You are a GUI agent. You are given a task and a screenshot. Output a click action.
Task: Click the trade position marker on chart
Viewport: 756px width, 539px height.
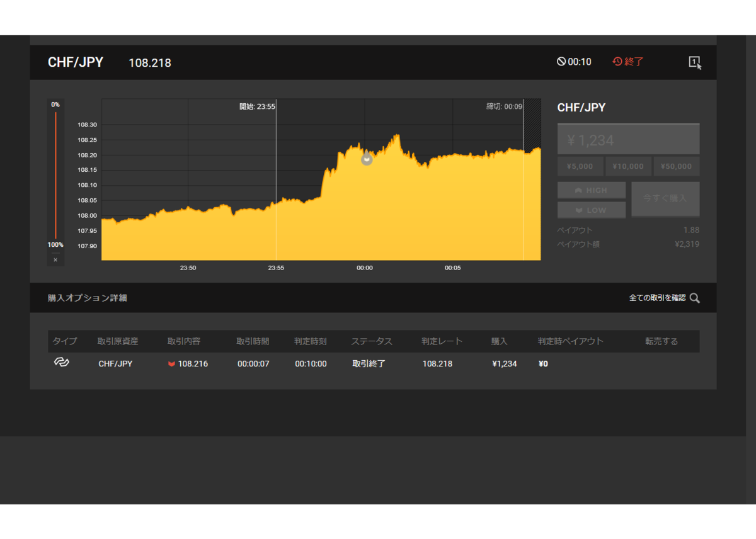click(367, 158)
